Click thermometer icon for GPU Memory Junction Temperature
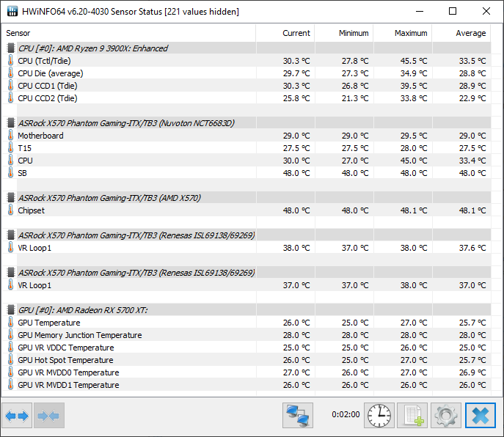The width and height of the screenshot is (504, 437). [x=10, y=335]
